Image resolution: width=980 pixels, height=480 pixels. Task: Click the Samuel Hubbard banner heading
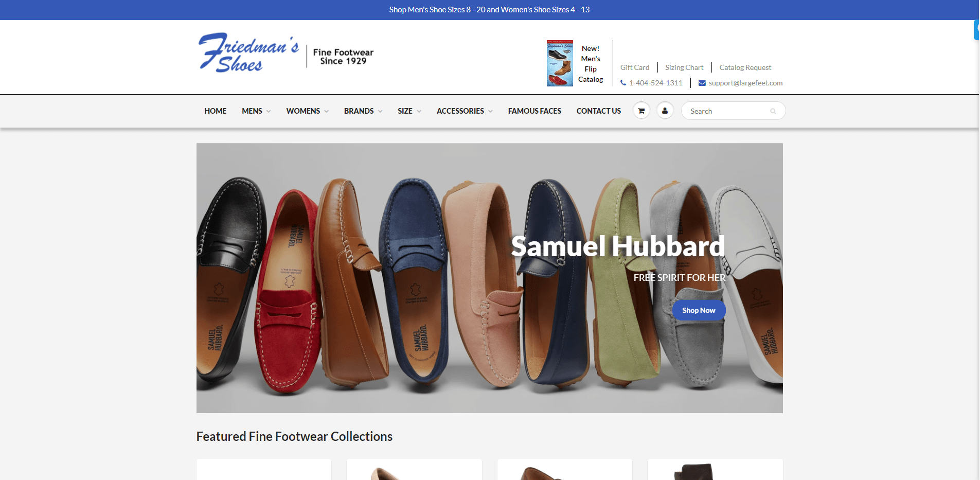618,246
